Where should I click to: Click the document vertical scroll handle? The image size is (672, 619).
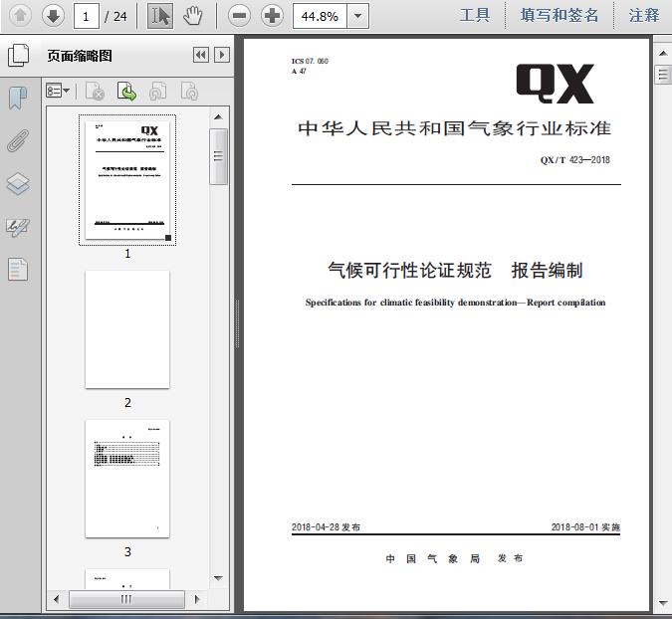tap(663, 75)
